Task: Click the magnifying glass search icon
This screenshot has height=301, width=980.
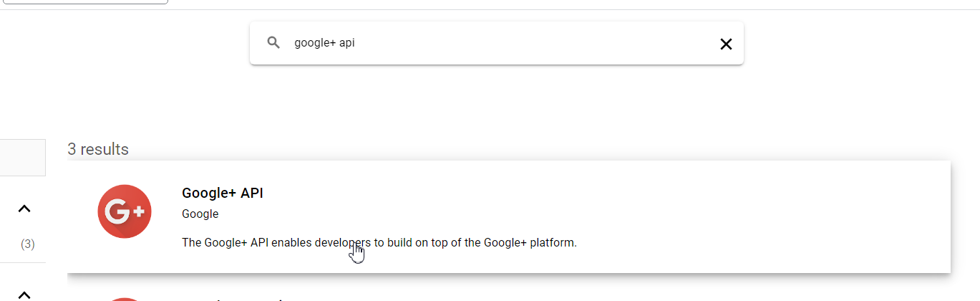Action: pyautogui.click(x=273, y=43)
